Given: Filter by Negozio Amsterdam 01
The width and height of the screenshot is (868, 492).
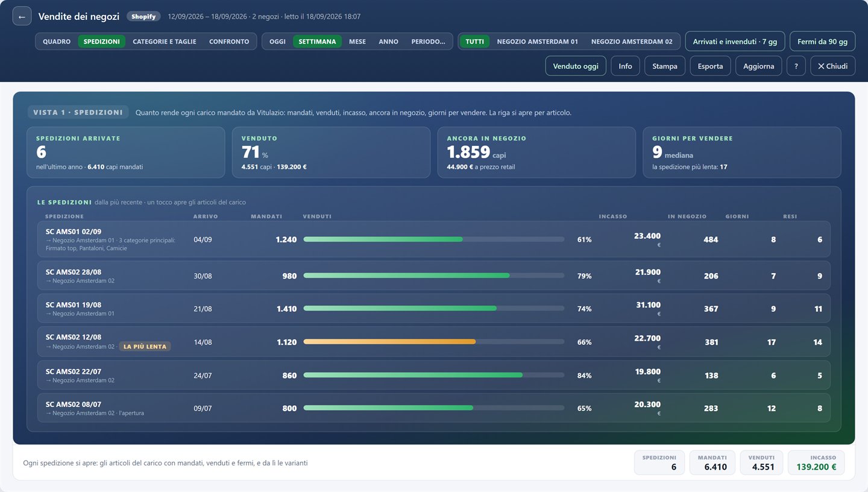Looking at the screenshot, I should coord(538,42).
